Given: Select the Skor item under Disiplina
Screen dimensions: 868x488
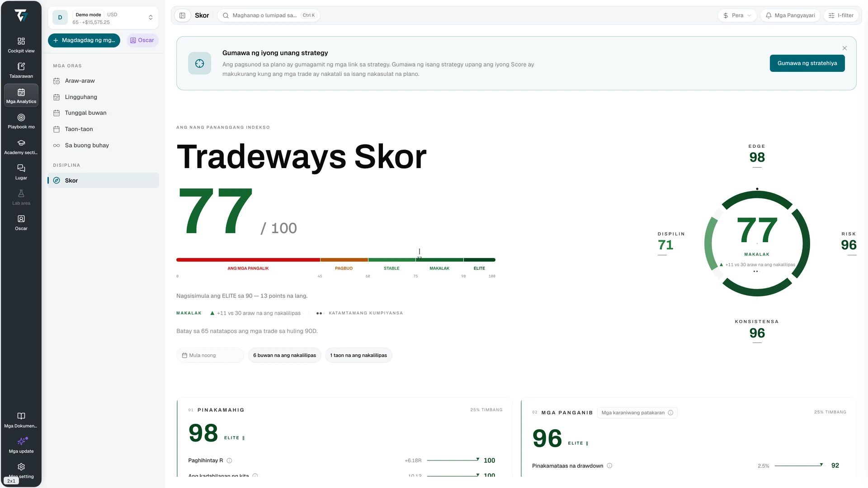Looking at the screenshot, I should [103, 180].
